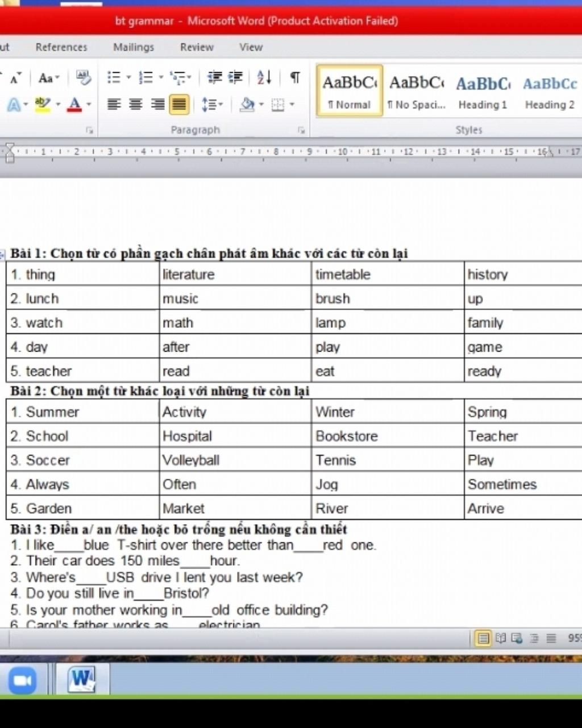Open the Paragraph dialog launcher
The image size is (582, 728).
point(301,130)
